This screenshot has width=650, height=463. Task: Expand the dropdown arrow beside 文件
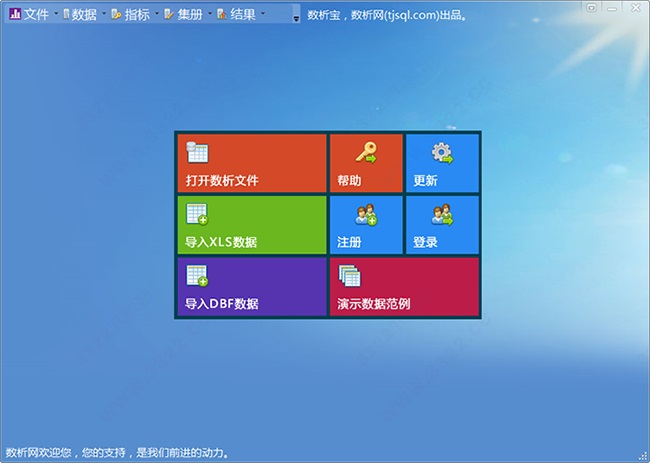[x=56, y=14]
